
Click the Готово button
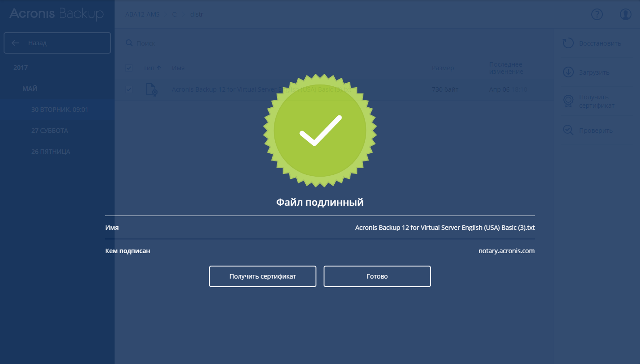(x=377, y=276)
